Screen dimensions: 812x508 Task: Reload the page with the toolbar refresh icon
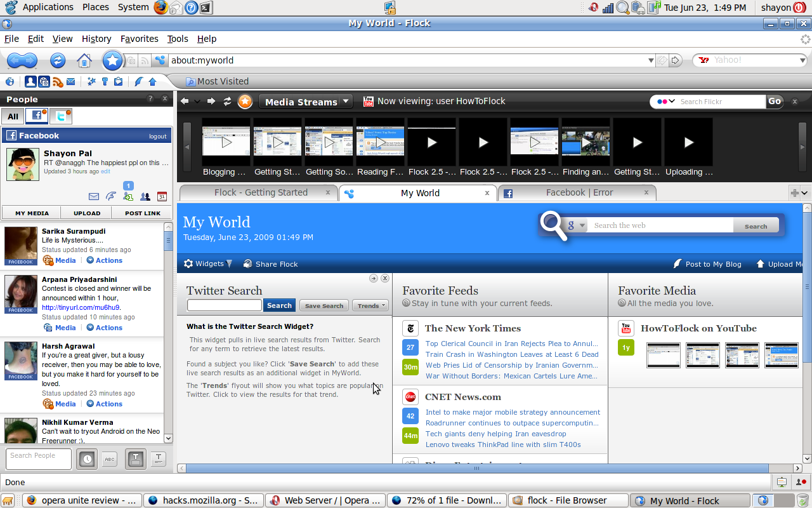[58, 60]
